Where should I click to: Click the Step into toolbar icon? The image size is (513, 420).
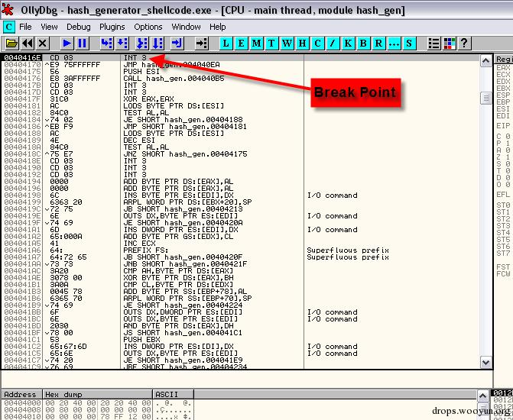[107, 43]
